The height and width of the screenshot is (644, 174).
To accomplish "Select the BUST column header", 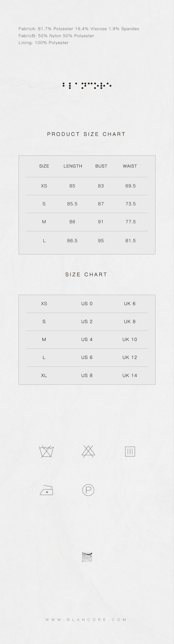I will 101,166.
